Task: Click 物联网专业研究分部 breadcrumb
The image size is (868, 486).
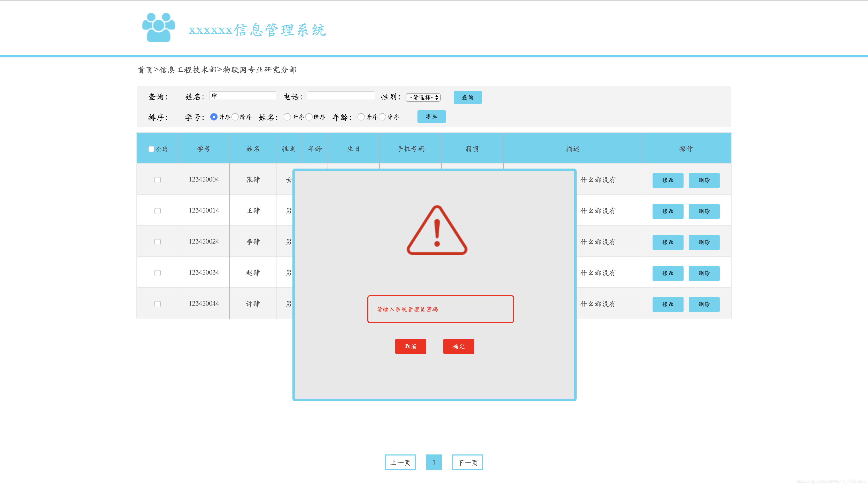Action: click(x=259, y=70)
